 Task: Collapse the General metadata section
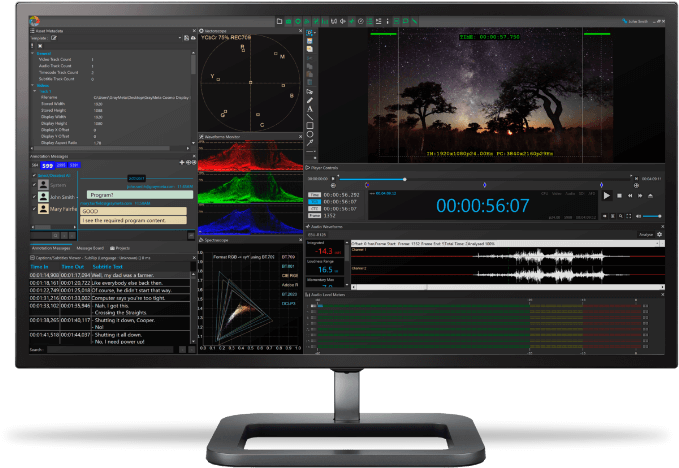pos(32,53)
